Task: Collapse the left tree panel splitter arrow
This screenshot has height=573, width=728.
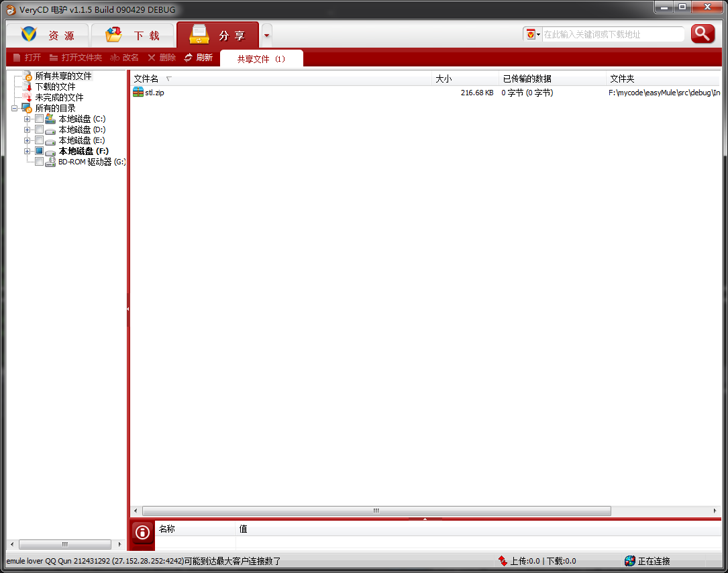Action: [127, 309]
